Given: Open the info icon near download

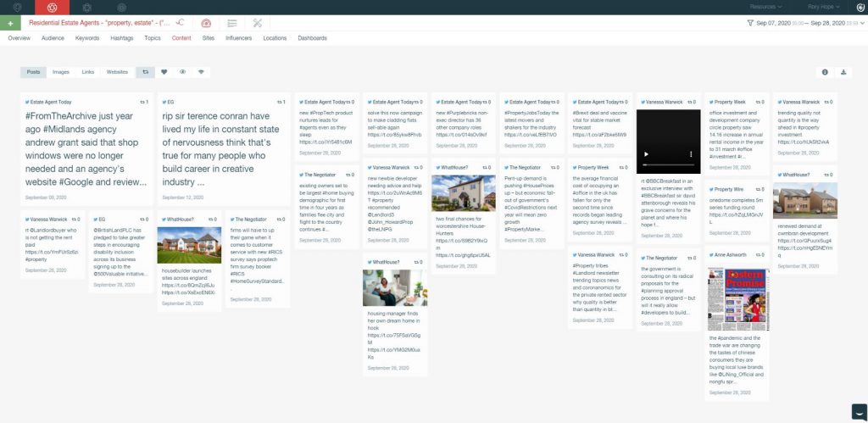Looking at the screenshot, I should tap(826, 72).
